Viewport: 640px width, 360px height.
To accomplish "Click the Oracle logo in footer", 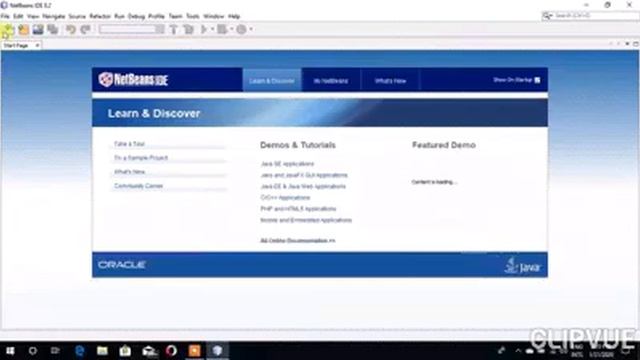I will coord(122,265).
